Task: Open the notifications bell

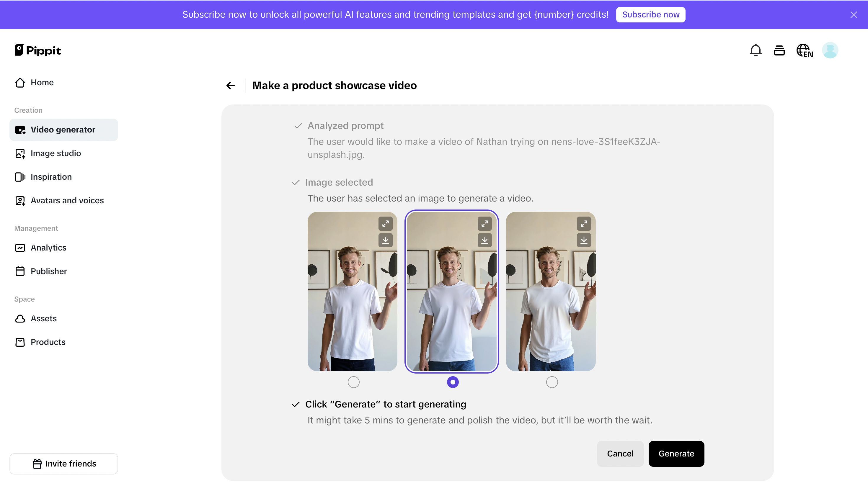Action: point(756,50)
